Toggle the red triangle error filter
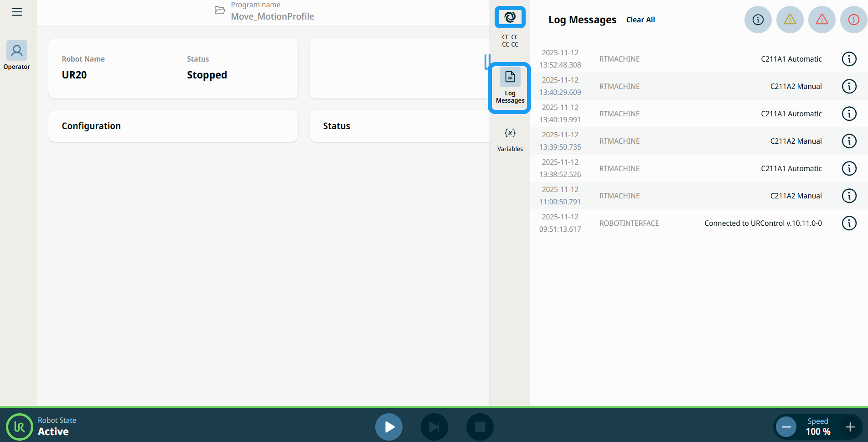Image resolution: width=868 pixels, height=442 pixels. 821,20
